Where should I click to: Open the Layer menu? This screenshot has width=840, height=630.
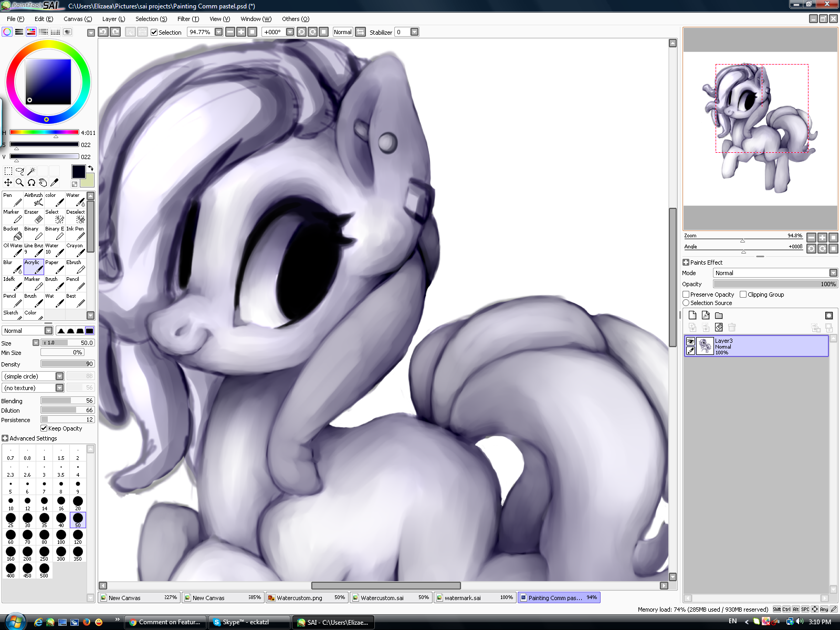(x=113, y=19)
